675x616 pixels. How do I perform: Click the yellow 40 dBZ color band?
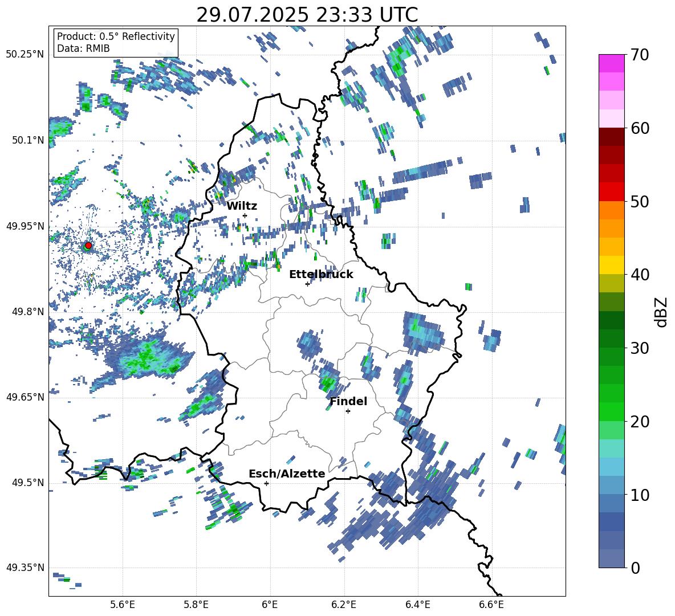coord(611,266)
